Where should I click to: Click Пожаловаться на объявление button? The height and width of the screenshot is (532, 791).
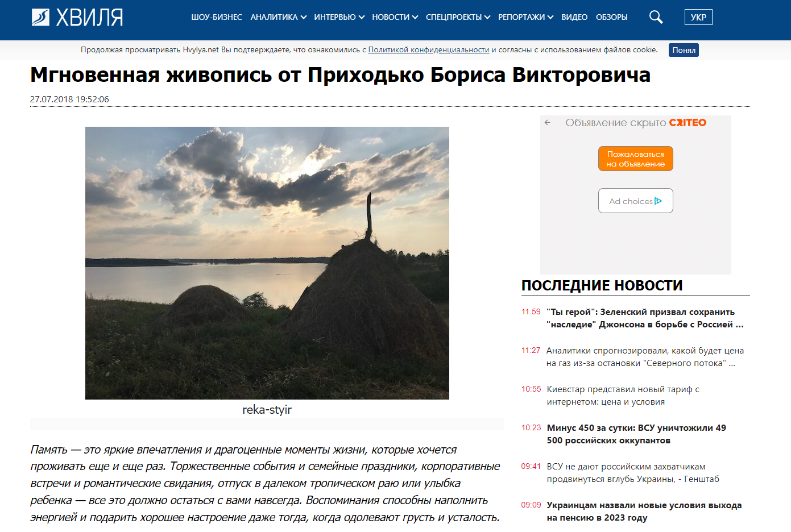pyautogui.click(x=636, y=159)
